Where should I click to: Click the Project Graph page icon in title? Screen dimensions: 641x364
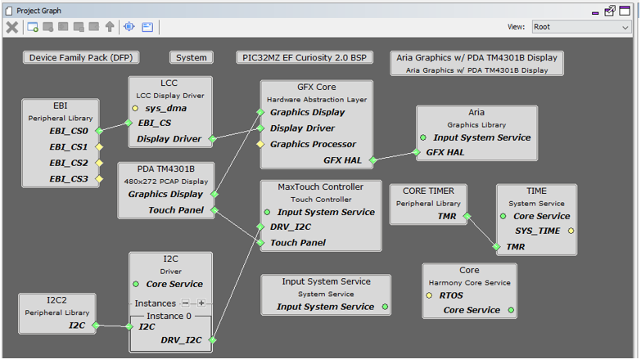click(x=9, y=11)
